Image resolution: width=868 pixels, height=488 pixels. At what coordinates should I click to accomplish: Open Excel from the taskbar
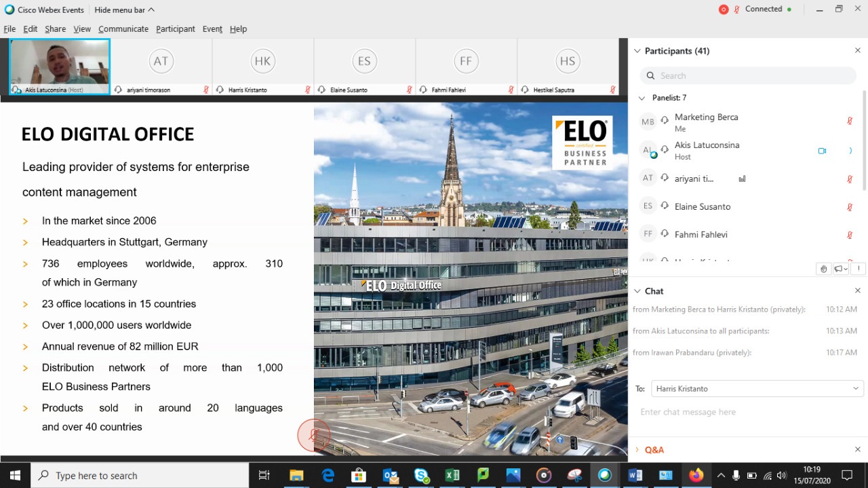click(452, 475)
